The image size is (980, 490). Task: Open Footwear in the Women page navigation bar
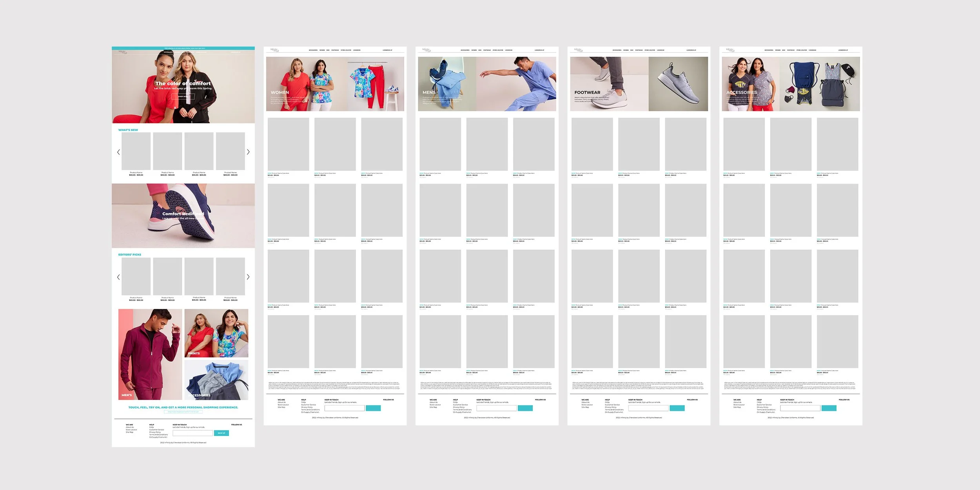(x=335, y=50)
